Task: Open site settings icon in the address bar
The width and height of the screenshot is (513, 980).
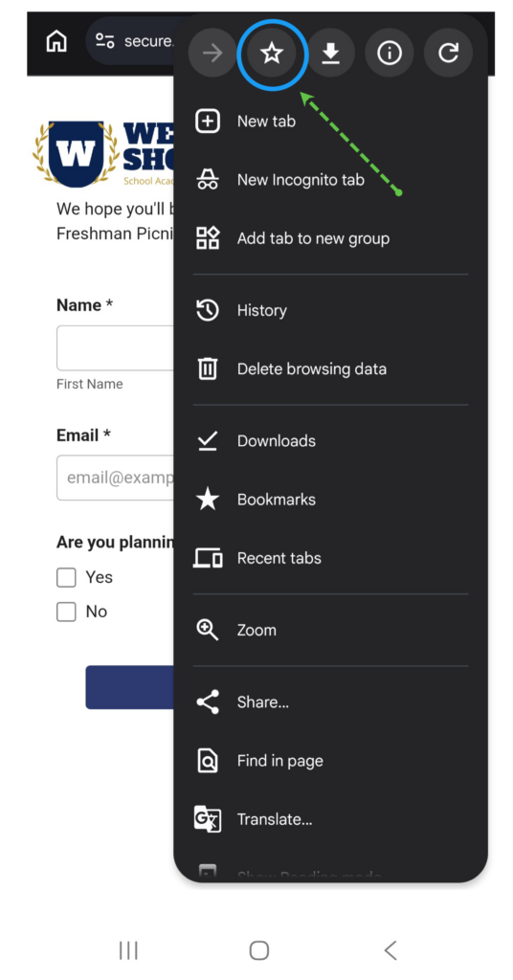Action: point(104,42)
